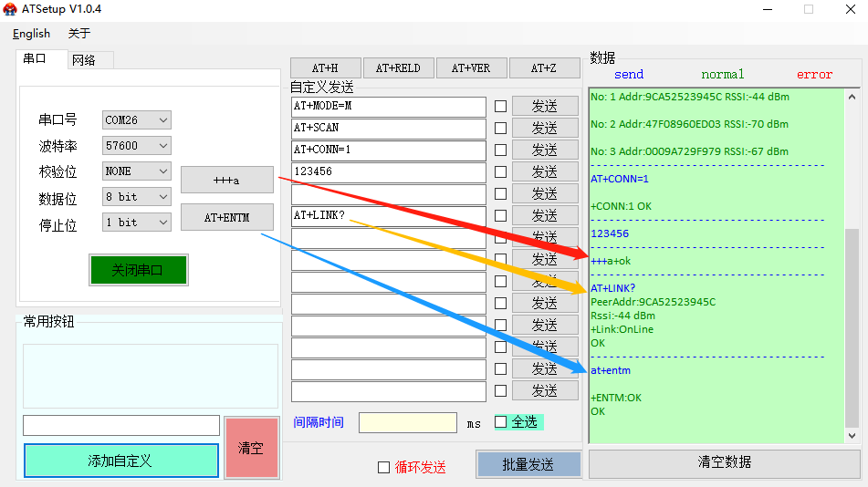Image resolution: width=868 pixels, height=487 pixels.
Task: Enable the checkbox beside AT+MODE=M
Action: [500, 106]
